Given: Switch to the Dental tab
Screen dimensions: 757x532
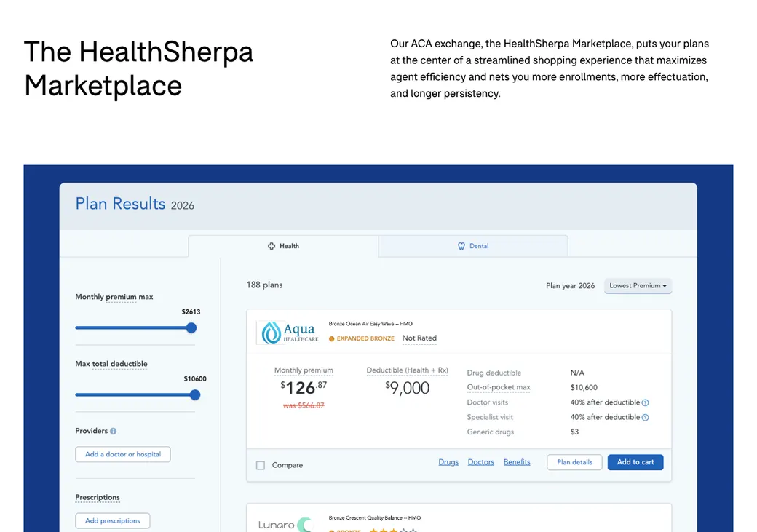Looking at the screenshot, I should click(x=473, y=246).
